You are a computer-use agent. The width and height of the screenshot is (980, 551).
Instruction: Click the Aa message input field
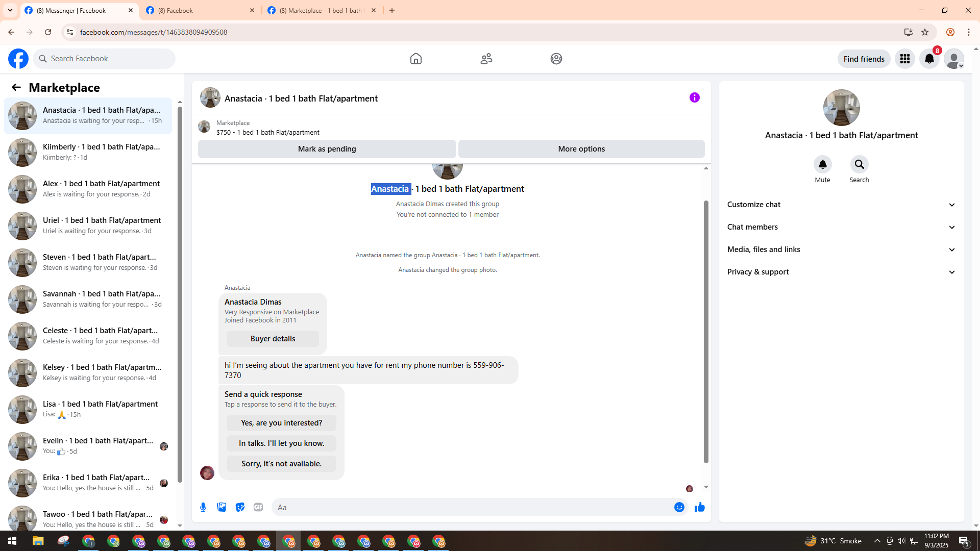click(472, 507)
